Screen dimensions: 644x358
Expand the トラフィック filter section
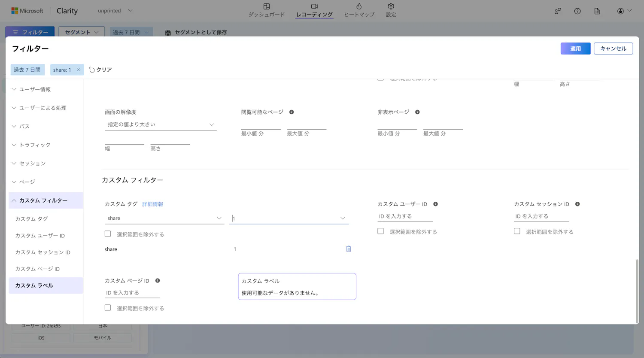pyautogui.click(x=35, y=145)
